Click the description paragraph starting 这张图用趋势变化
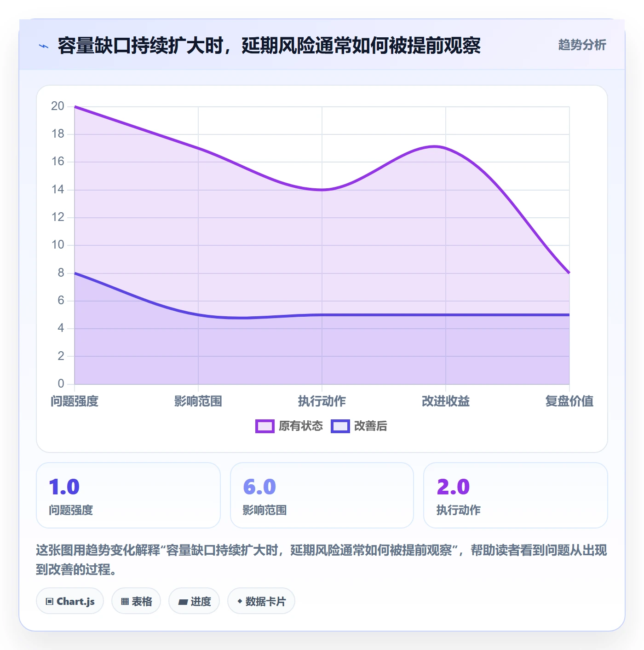644x650 pixels. (x=322, y=560)
